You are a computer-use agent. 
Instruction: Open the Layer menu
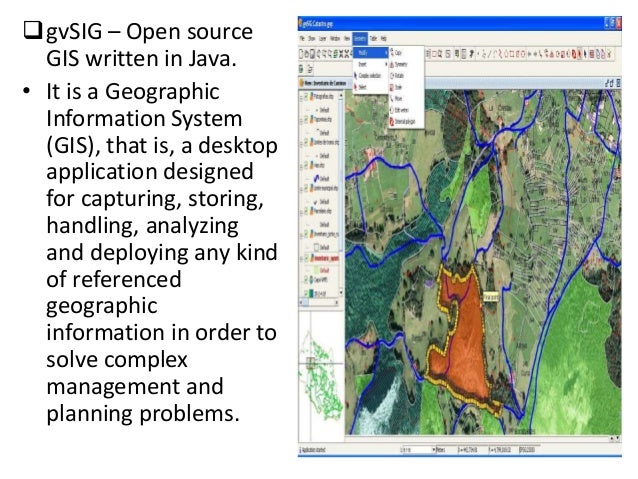click(x=323, y=39)
